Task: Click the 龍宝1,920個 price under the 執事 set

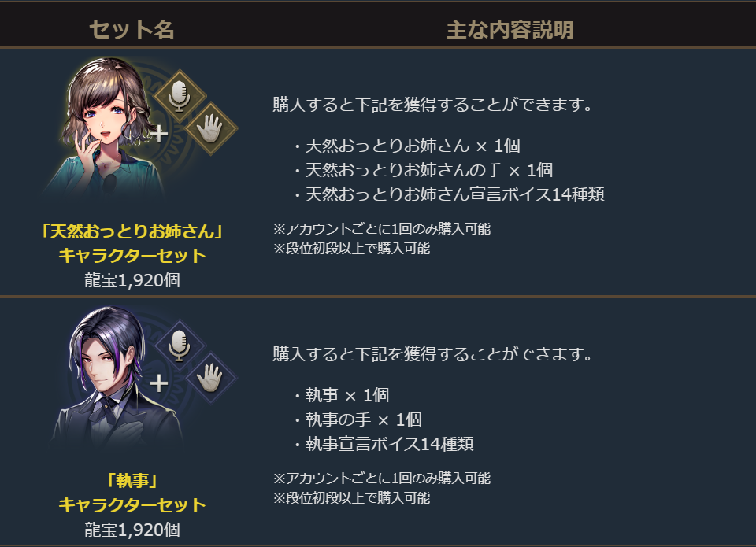Action: pyautogui.click(x=132, y=530)
